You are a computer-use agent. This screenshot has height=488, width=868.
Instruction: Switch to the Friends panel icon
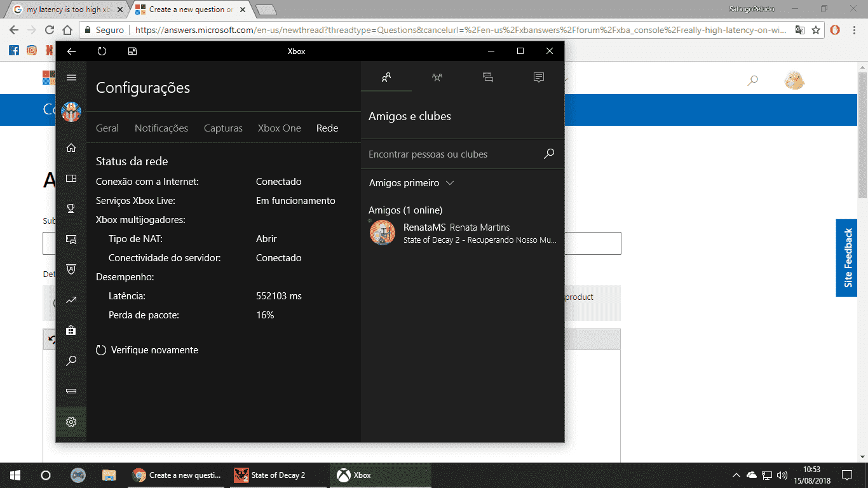tap(386, 78)
